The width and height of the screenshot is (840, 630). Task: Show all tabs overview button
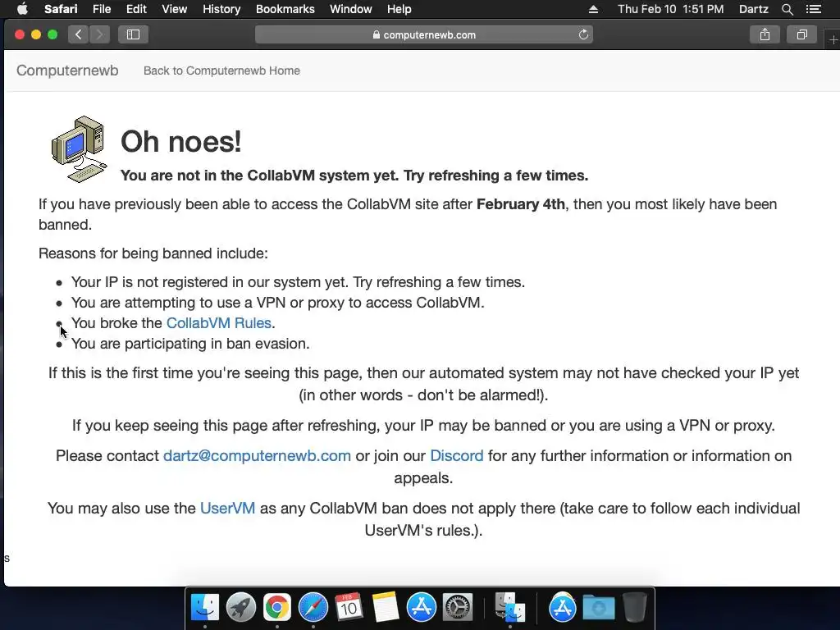tap(801, 34)
